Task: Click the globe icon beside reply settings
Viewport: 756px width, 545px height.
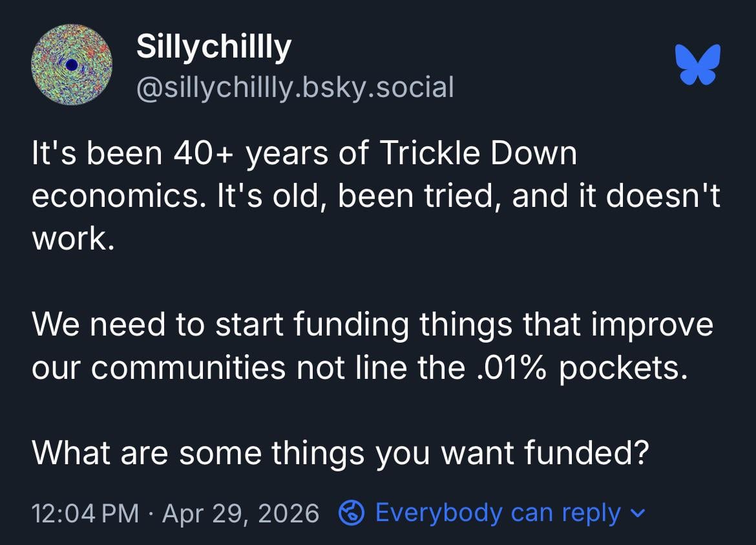Action: tap(351, 513)
